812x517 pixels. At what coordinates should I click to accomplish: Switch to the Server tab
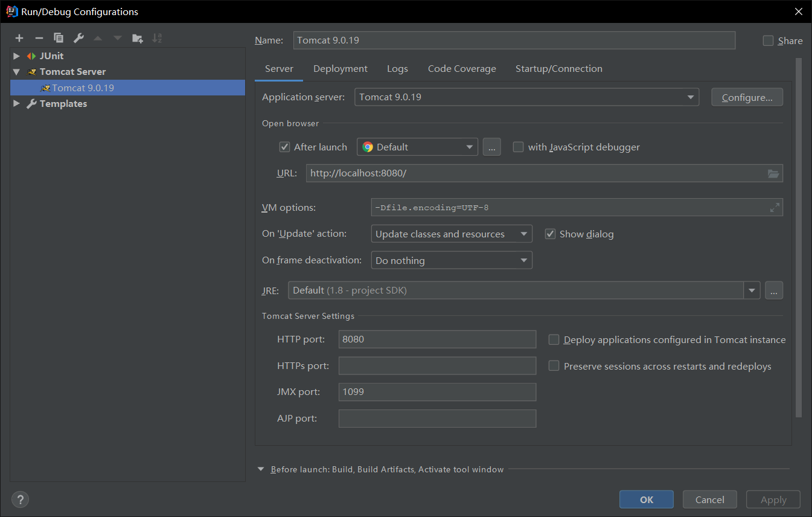(x=279, y=69)
